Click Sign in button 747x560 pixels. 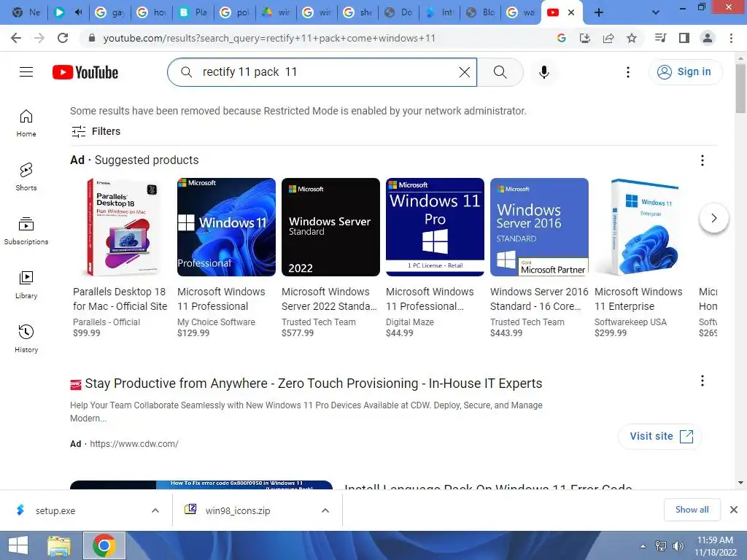coord(685,72)
